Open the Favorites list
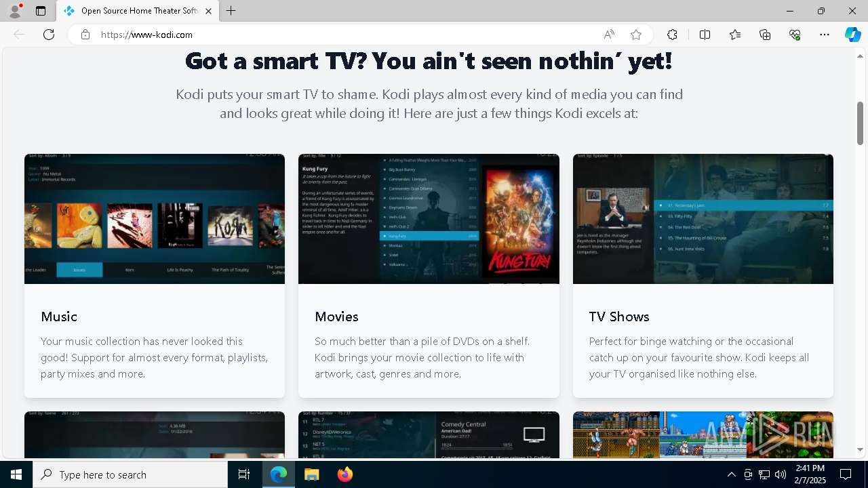Screen dimensions: 868x488 point(735,35)
